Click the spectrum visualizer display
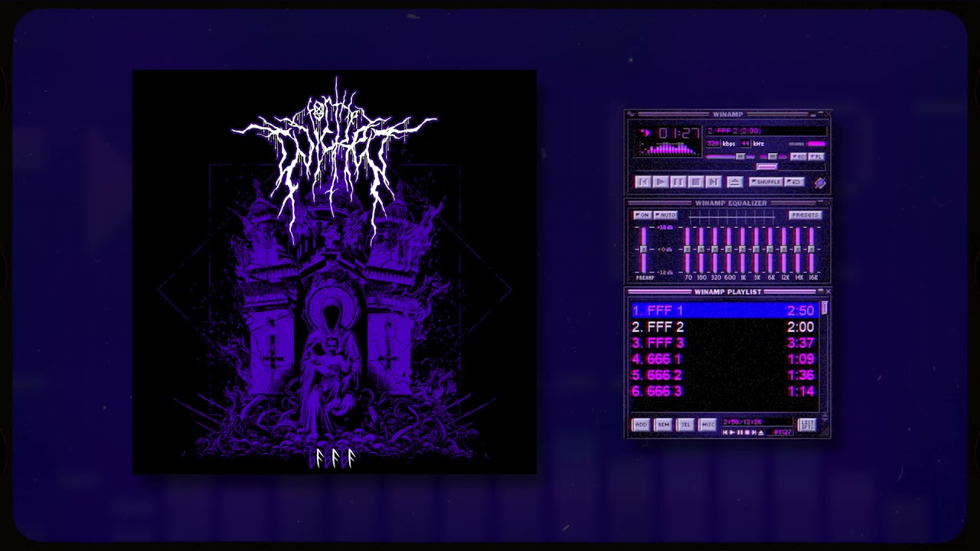Image resolution: width=980 pixels, height=551 pixels. 669,148
